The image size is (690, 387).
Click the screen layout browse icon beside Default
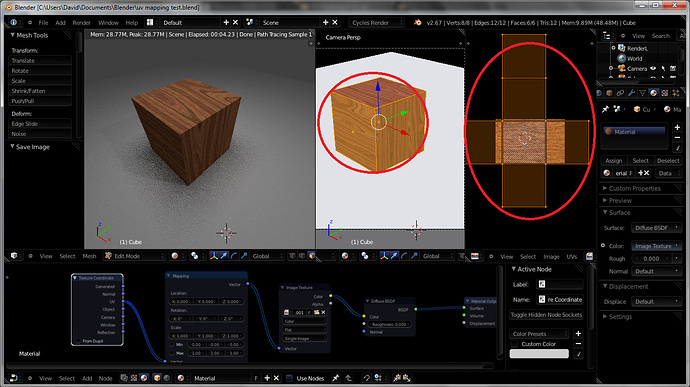(x=150, y=22)
